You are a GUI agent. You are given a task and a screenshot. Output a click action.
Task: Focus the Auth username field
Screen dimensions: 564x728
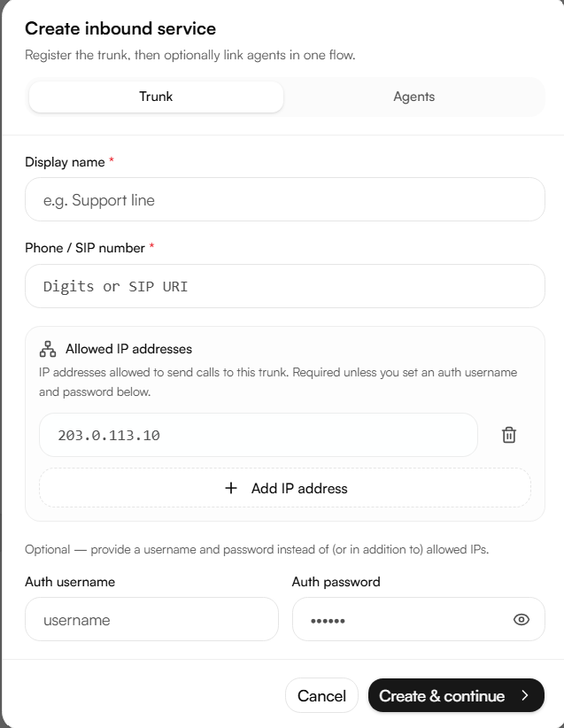pos(151,619)
